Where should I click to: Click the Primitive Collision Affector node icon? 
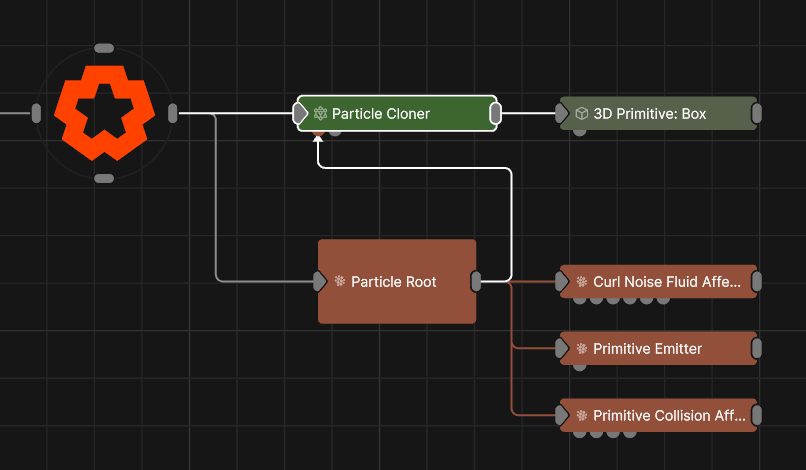pyautogui.click(x=581, y=416)
